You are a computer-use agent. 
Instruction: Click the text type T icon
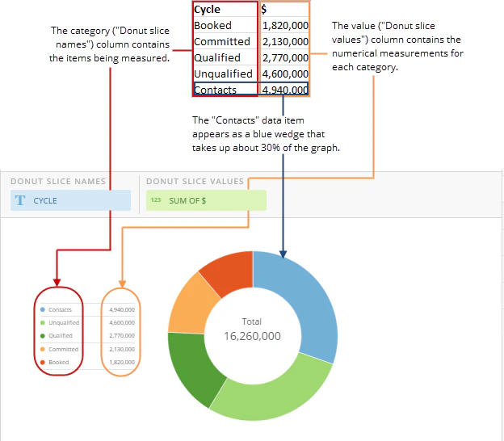pyautogui.click(x=20, y=200)
